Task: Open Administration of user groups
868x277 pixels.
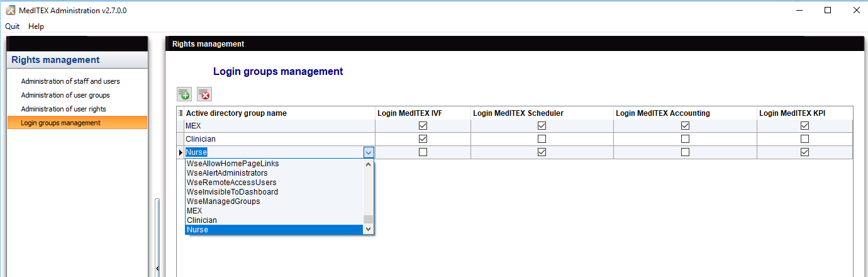Action: click(65, 95)
